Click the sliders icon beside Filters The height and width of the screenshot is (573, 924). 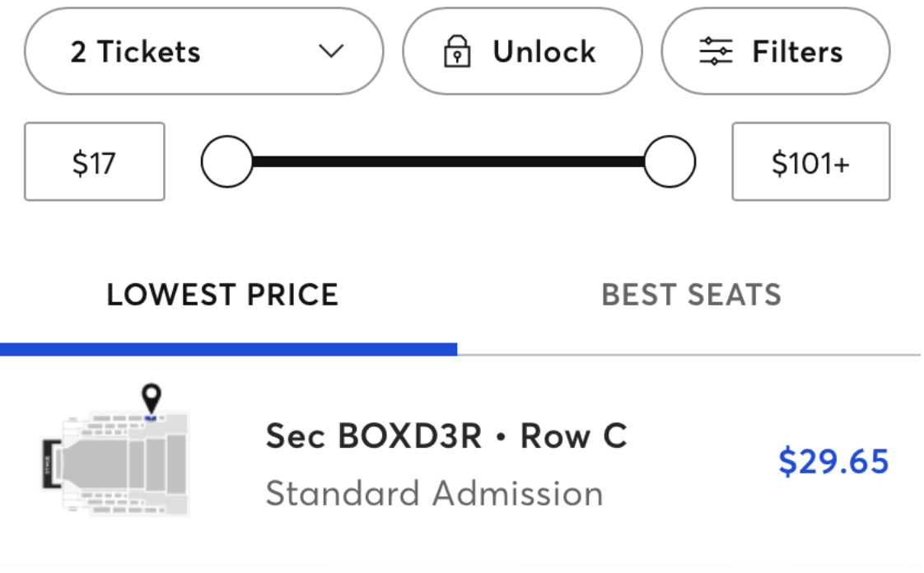716,53
